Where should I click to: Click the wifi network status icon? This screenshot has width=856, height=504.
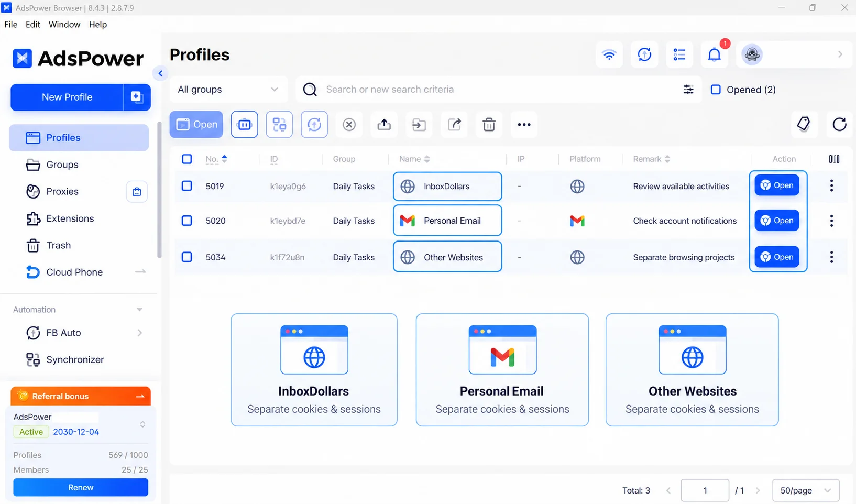point(609,54)
